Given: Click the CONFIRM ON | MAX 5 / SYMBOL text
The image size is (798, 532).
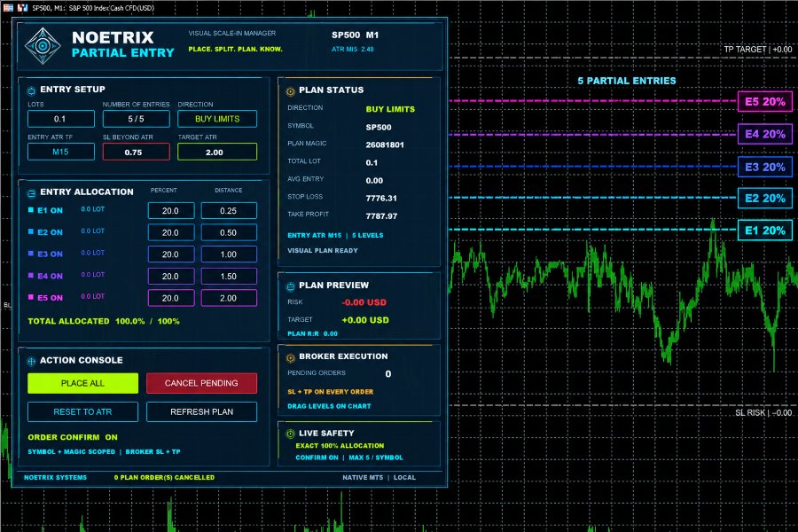Looking at the screenshot, I should coord(349,458).
